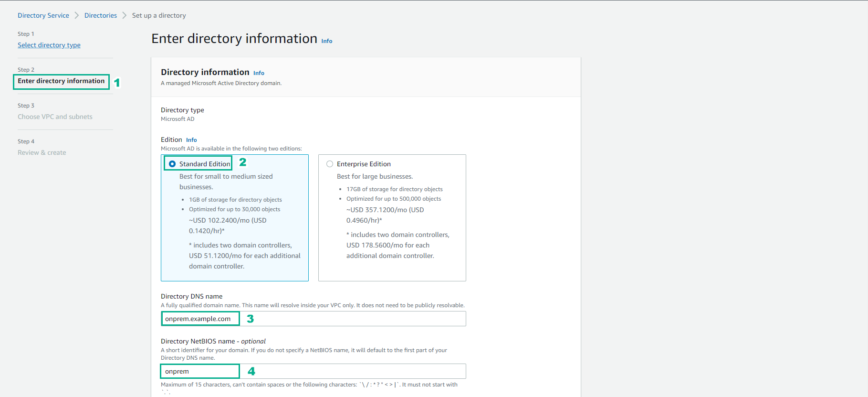Click 'Optimized for up to 500,000 objects' text
Image resolution: width=868 pixels, height=397 pixels.
(x=394, y=199)
